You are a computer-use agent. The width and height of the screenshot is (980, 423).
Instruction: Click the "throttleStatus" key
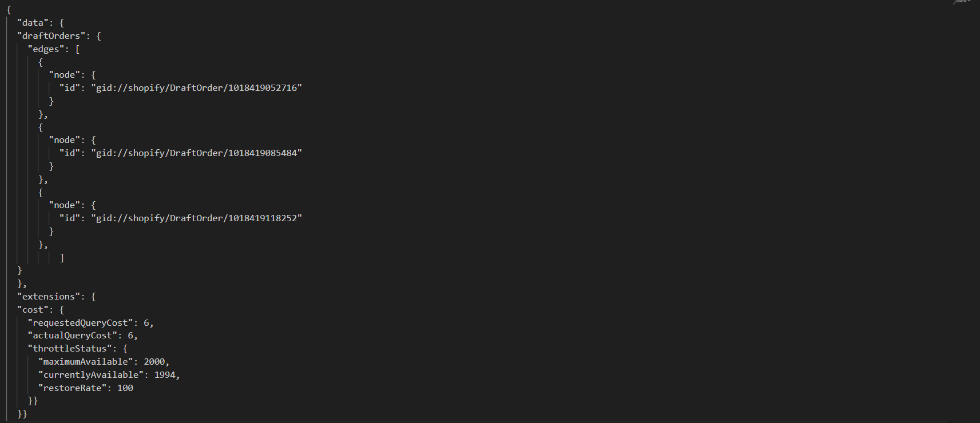70,349
